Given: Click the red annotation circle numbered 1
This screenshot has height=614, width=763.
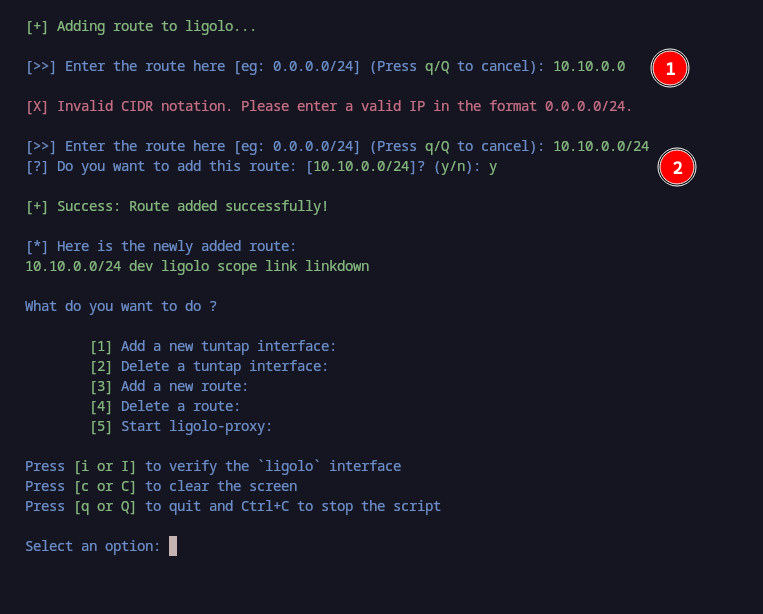Looking at the screenshot, I should pyautogui.click(x=670, y=68).
